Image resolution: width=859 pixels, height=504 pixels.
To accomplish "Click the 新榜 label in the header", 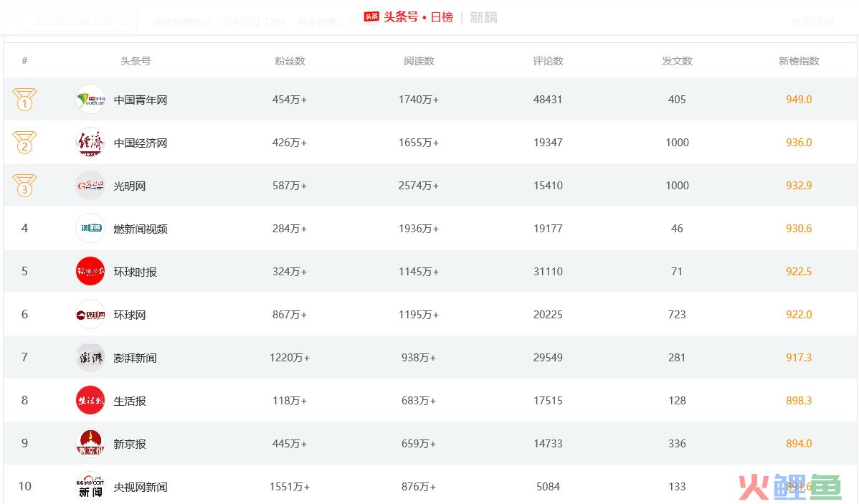I will click(x=484, y=17).
